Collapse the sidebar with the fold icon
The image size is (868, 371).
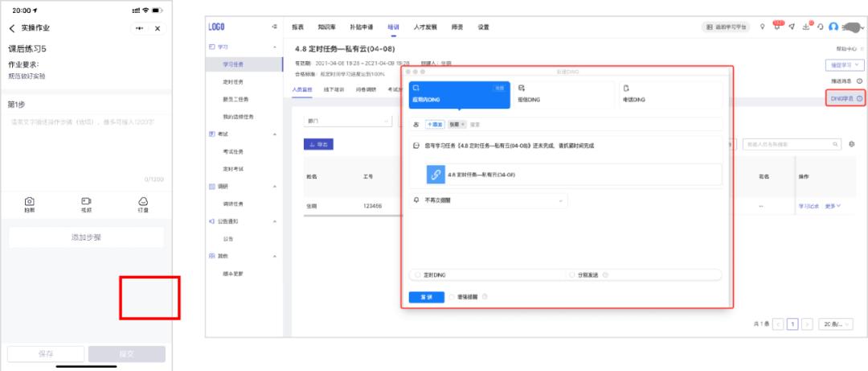275,27
